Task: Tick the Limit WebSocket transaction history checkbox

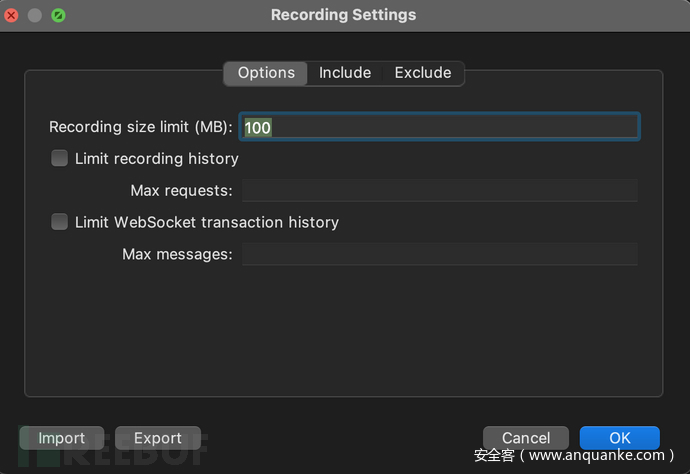Action: tap(60, 222)
